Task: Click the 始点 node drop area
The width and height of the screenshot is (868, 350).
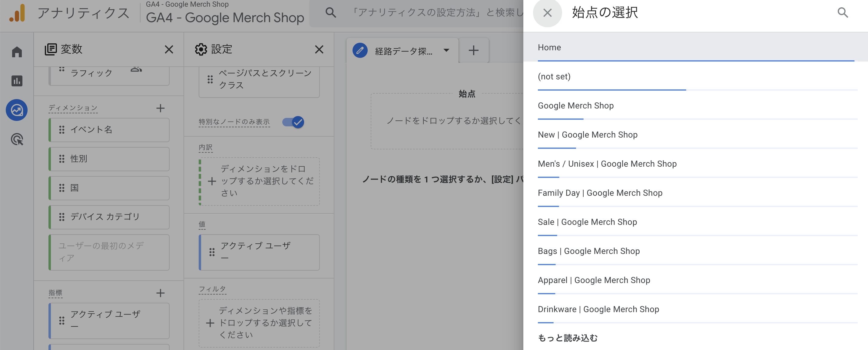Action: 447,121
